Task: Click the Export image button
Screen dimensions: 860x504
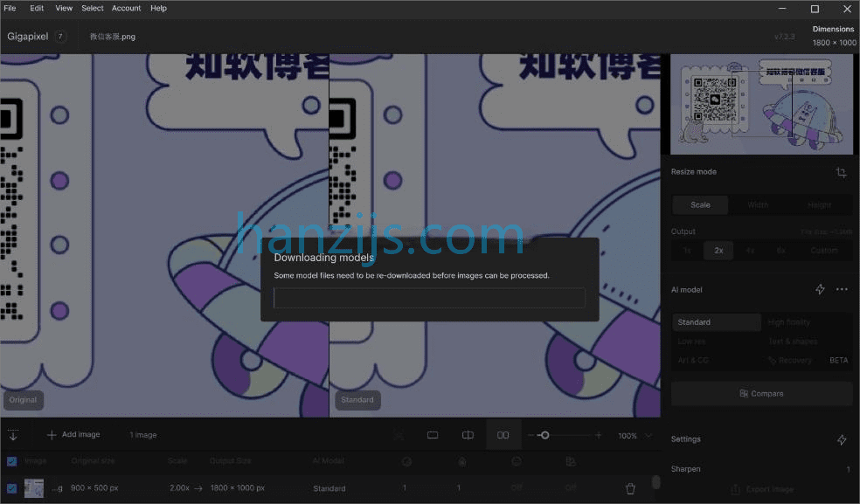Action: pyautogui.click(x=762, y=489)
